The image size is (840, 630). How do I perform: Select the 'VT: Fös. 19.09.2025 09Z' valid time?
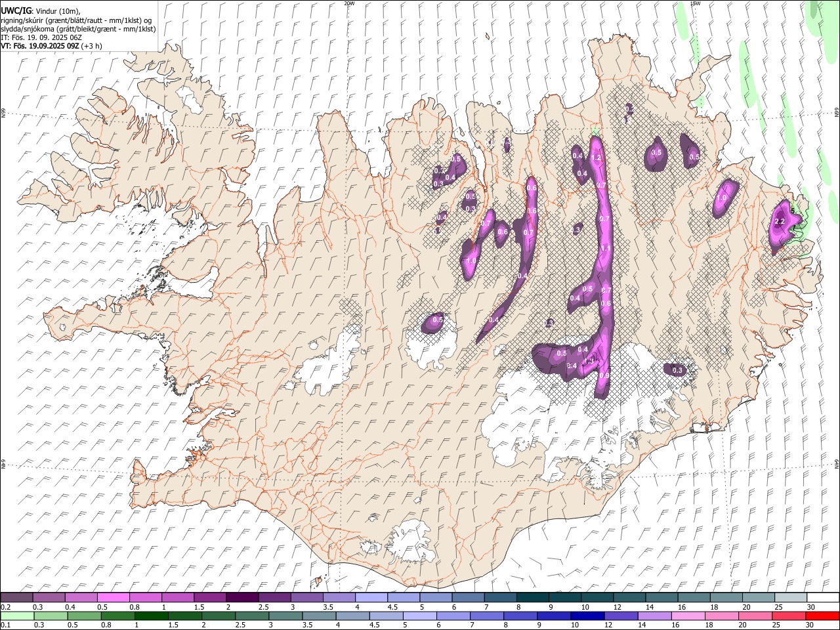41,46
